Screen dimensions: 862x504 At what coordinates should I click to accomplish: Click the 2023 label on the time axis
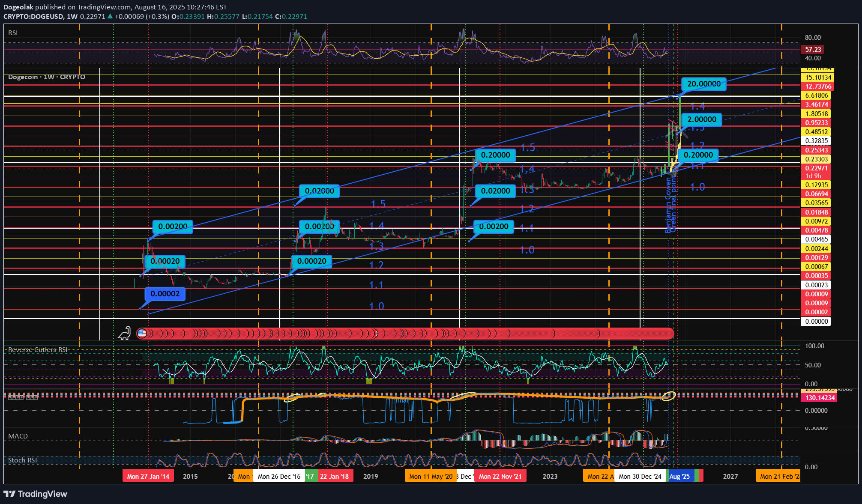(x=550, y=476)
